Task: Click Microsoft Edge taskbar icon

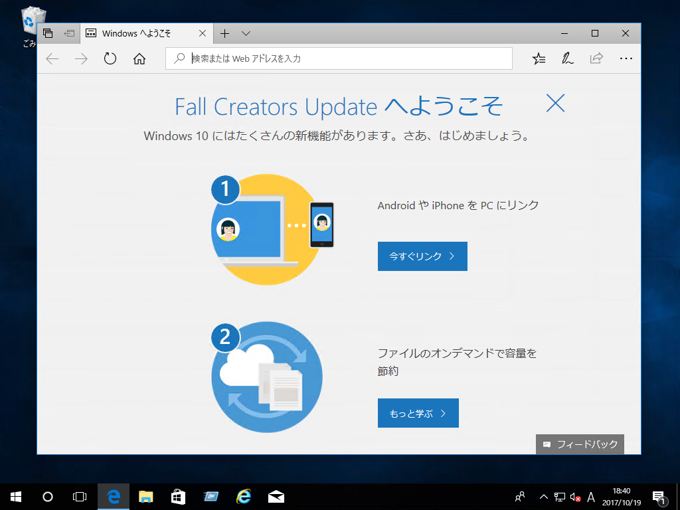Action: pos(113,497)
